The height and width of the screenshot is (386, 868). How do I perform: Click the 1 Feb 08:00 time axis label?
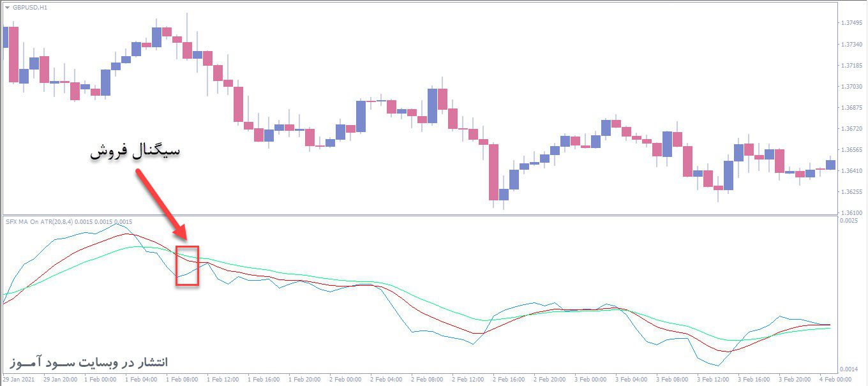[181, 380]
